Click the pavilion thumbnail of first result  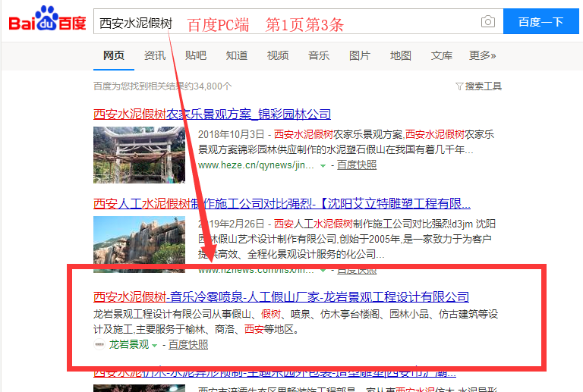coord(139,155)
